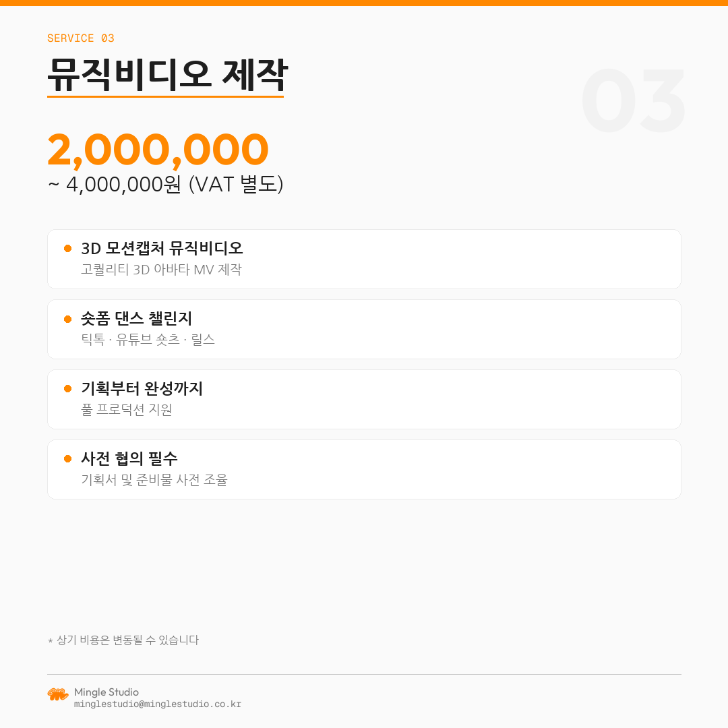Click the large orange 2,000,000 price
This screenshot has width=728, height=728.
coord(158,150)
